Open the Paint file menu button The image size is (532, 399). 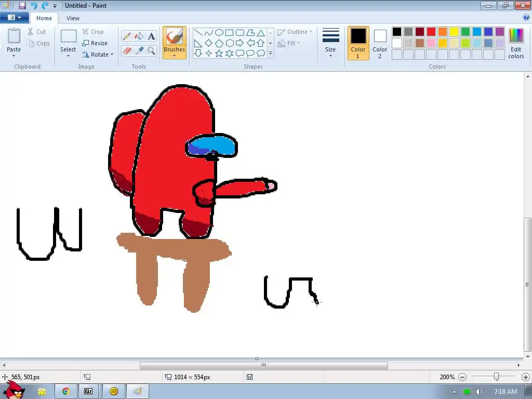[x=14, y=18]
